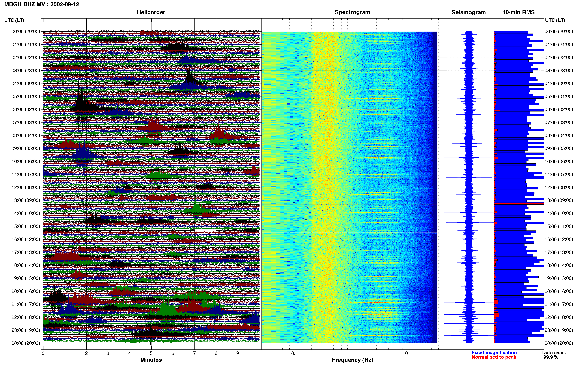Click the '10' frequency axis tick label

coord(405,353)
